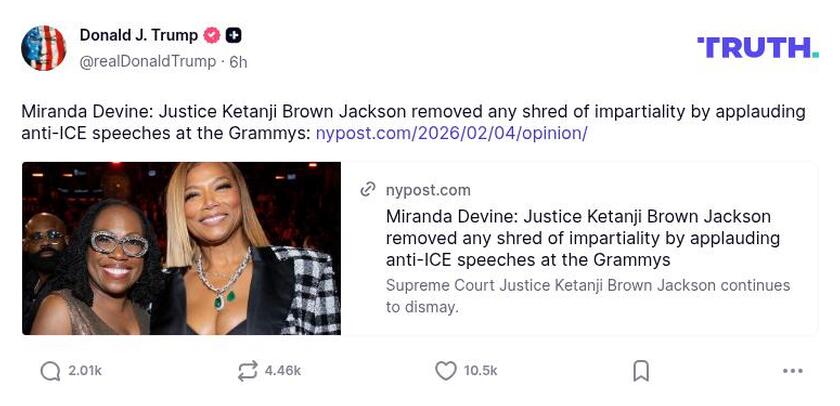The image size is (840, 406).
Task: Click the red verified badge icon
Action: click(x=212, y=36)
